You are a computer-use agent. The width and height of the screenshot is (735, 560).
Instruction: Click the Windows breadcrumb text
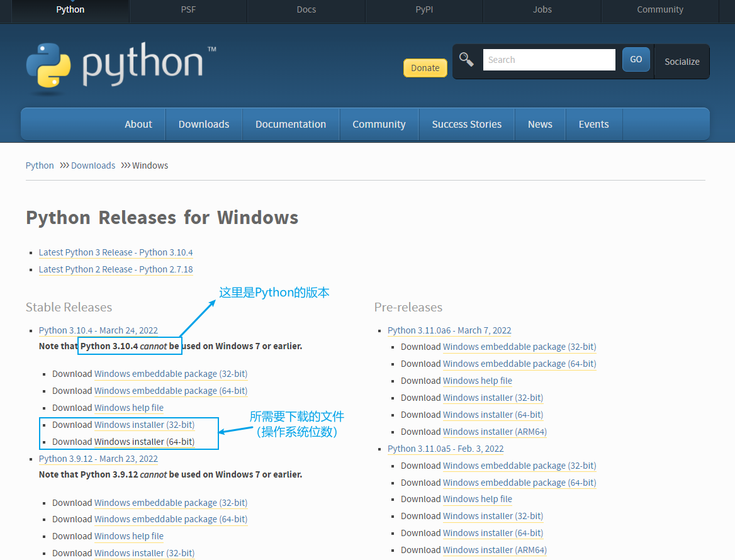point(150,165)
